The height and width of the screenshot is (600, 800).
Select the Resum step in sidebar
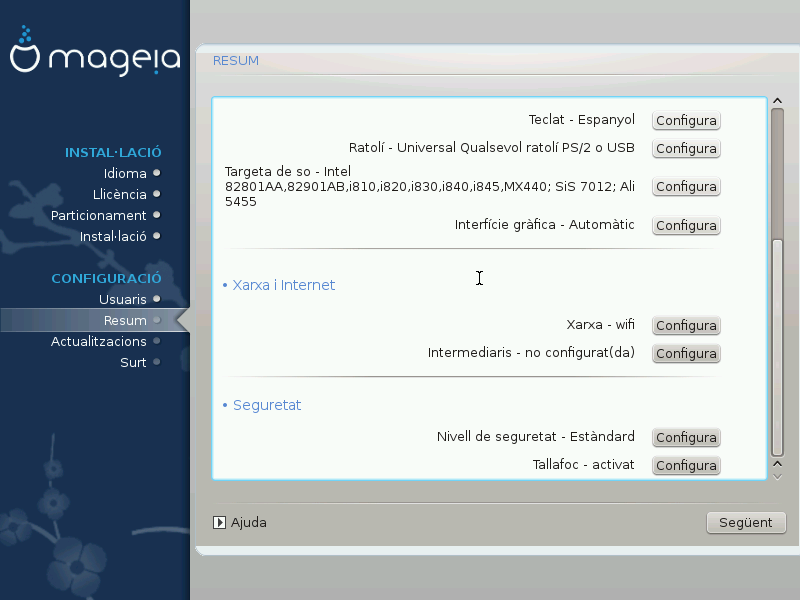coord(125,321)
